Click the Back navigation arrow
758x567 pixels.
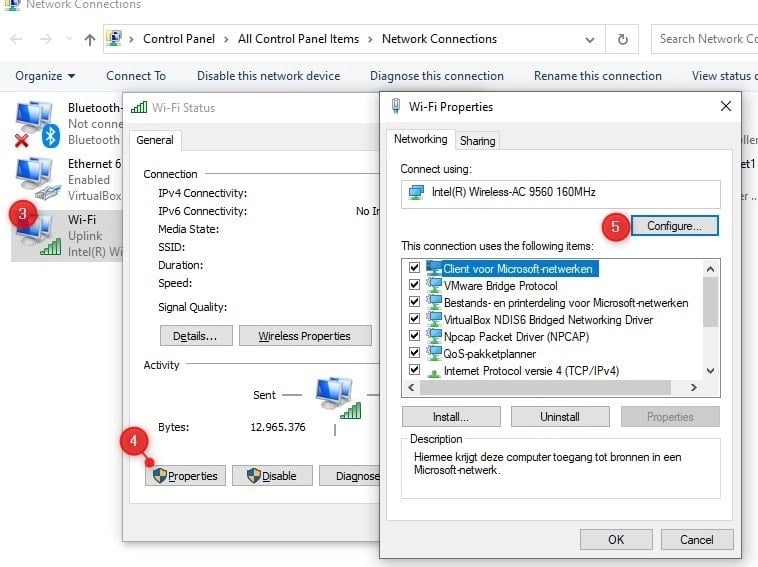pos(16,39)
